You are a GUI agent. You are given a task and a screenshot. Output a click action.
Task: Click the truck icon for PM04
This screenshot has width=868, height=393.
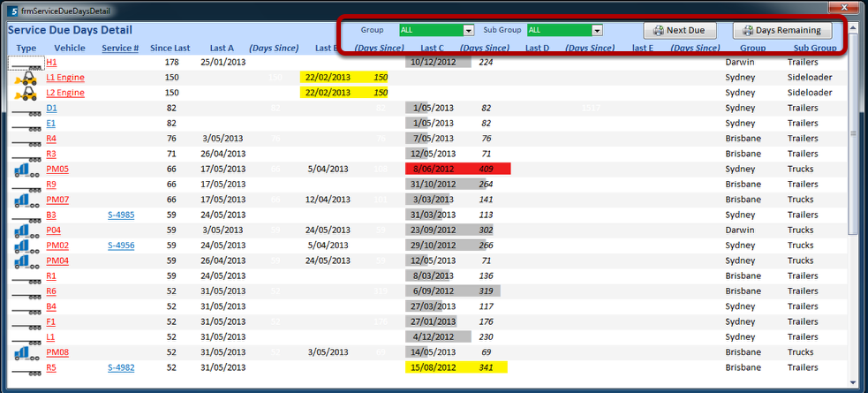tap(26, 261)
